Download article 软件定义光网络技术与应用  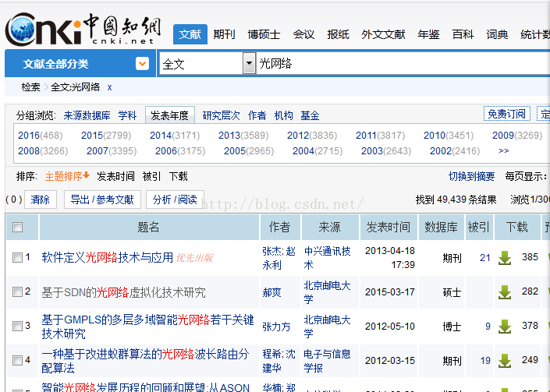click(505, 258)
